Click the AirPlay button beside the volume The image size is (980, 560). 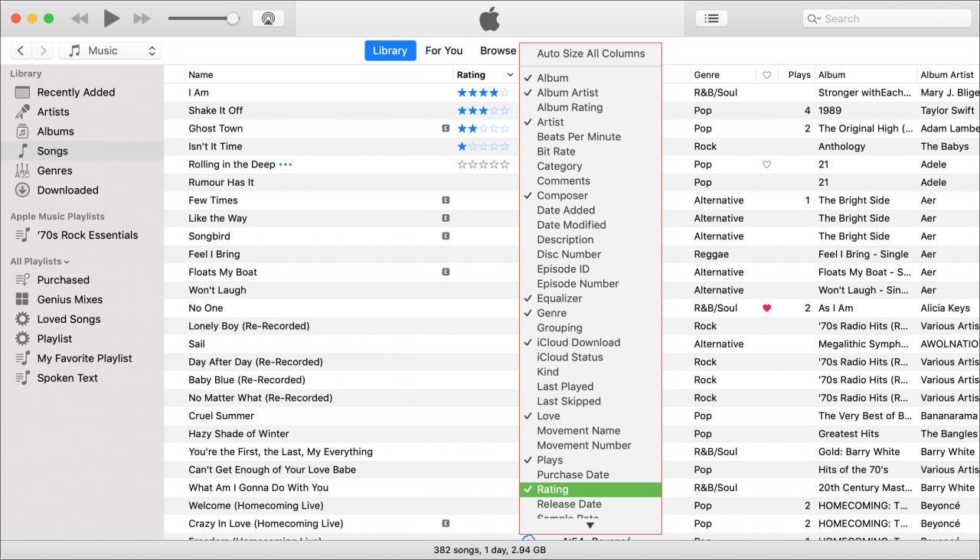(268, 18)
